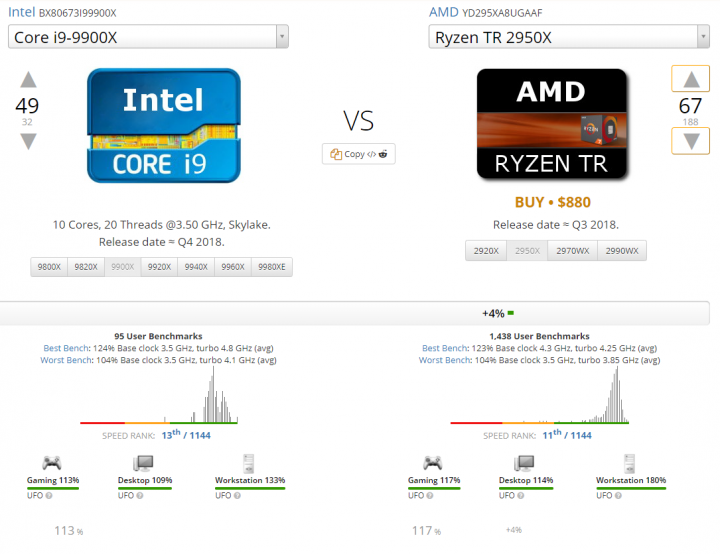The image size is (720, 554).
Task: Click the Intel Core i9 logo image
Action: (x=164, y=126)
